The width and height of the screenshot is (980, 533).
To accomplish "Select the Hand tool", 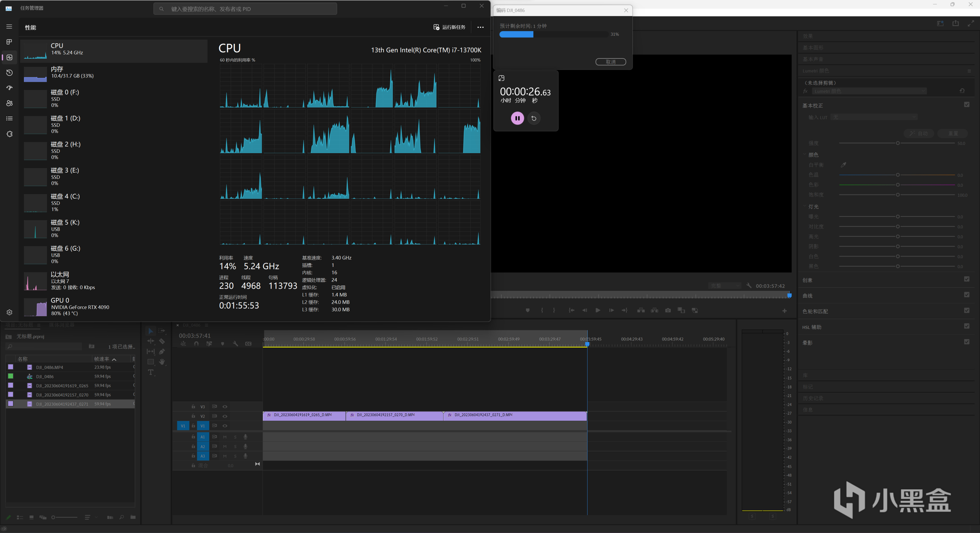I will [162, 362].
